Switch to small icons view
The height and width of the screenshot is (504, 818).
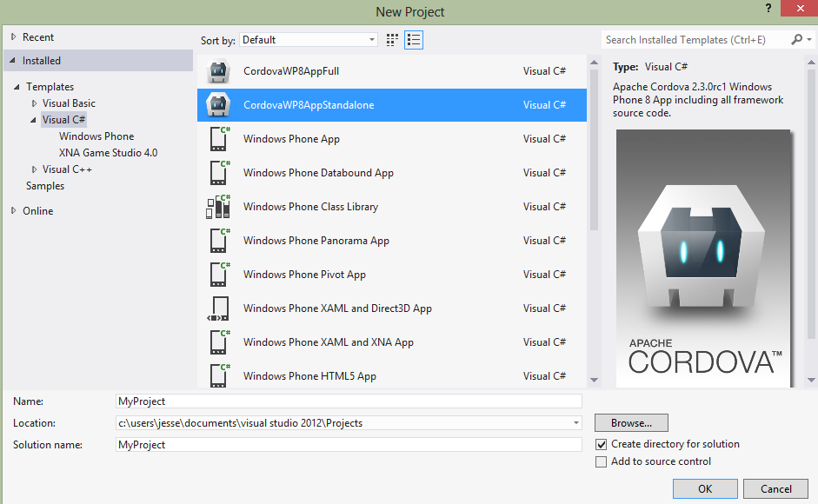coord(392,40)
